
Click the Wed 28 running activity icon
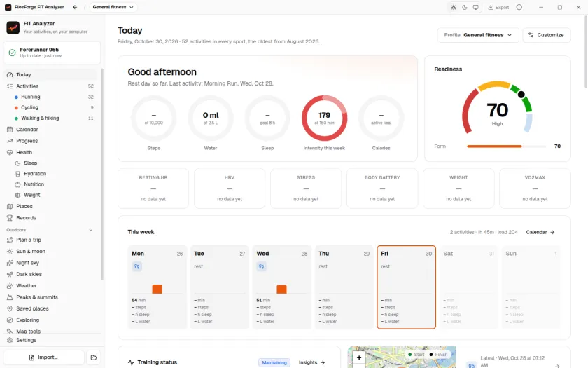(x=261, y=266)
